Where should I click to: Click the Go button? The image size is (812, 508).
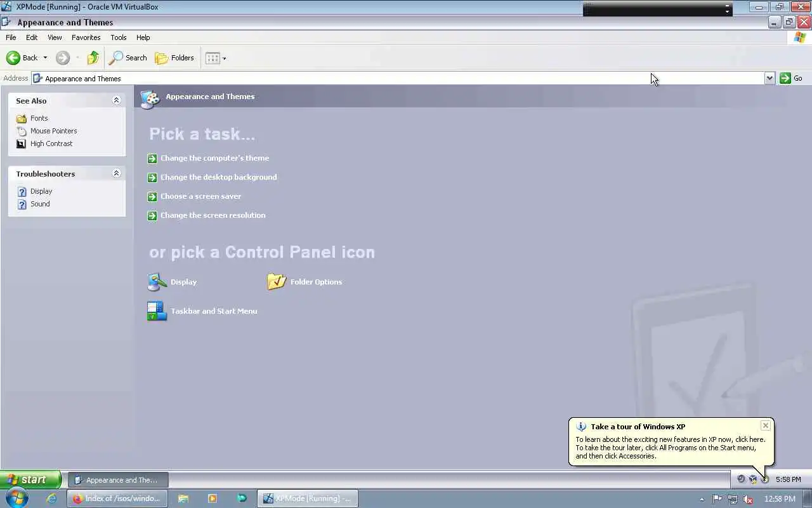click(x=791, y=78)
